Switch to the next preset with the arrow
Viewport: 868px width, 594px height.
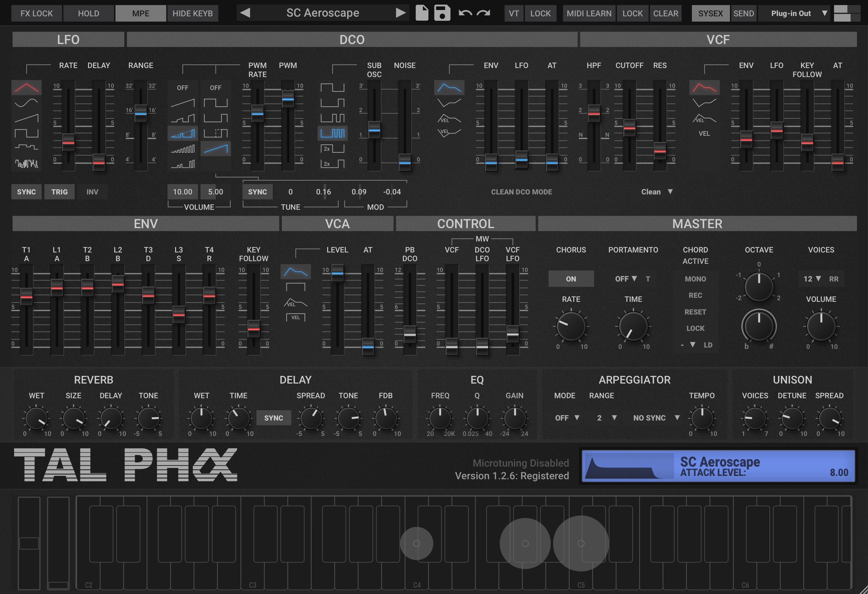point(401,13)
